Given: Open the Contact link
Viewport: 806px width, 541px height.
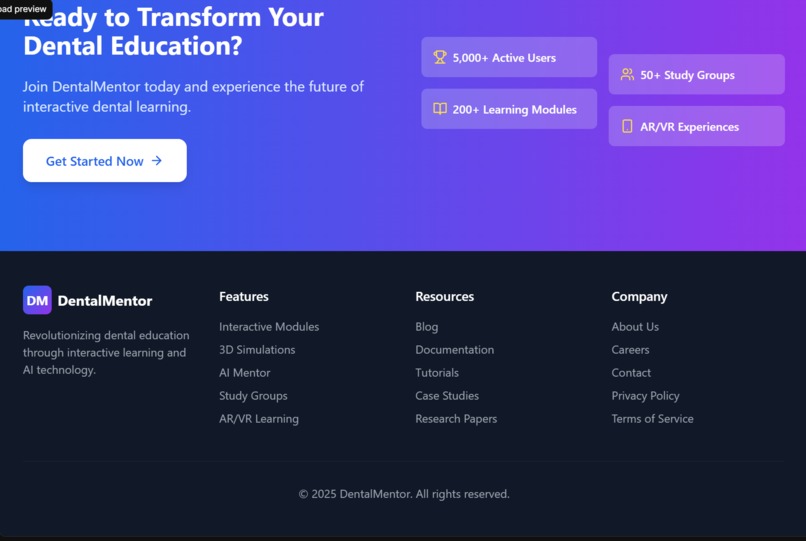Looking at the screenshot, I should click(631, 373).
